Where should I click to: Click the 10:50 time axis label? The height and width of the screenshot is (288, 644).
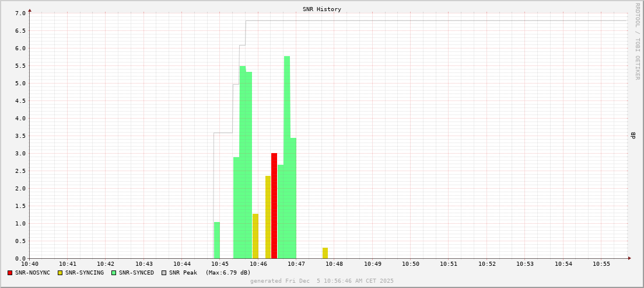(411, 264)
